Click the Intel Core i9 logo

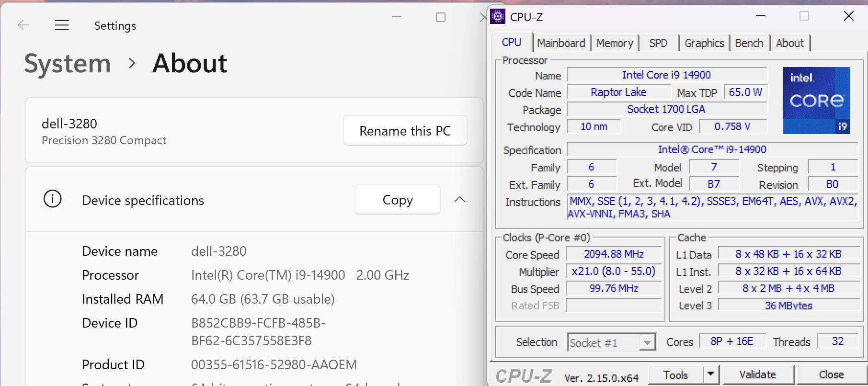[816, 100]
